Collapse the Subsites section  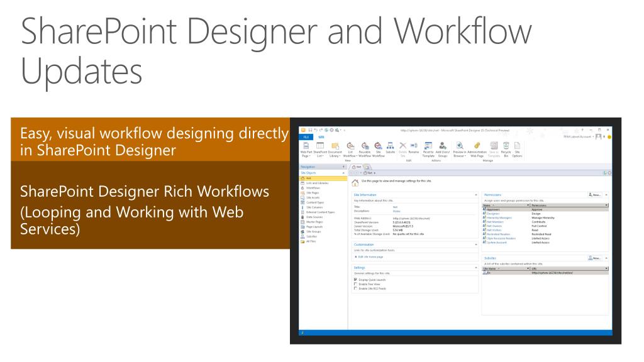606,258
